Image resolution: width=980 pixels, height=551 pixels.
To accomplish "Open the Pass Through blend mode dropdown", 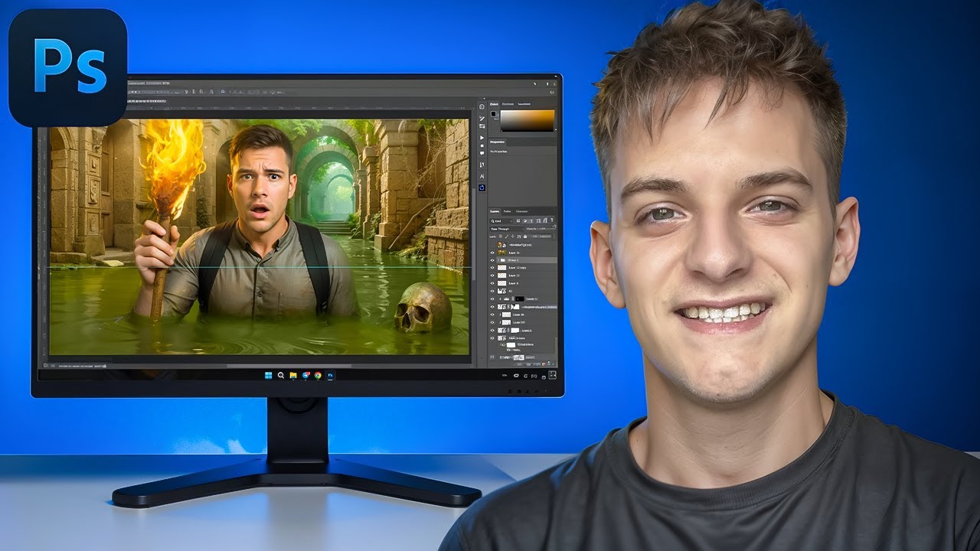I will pyautogui.click(x=507, y=229).
